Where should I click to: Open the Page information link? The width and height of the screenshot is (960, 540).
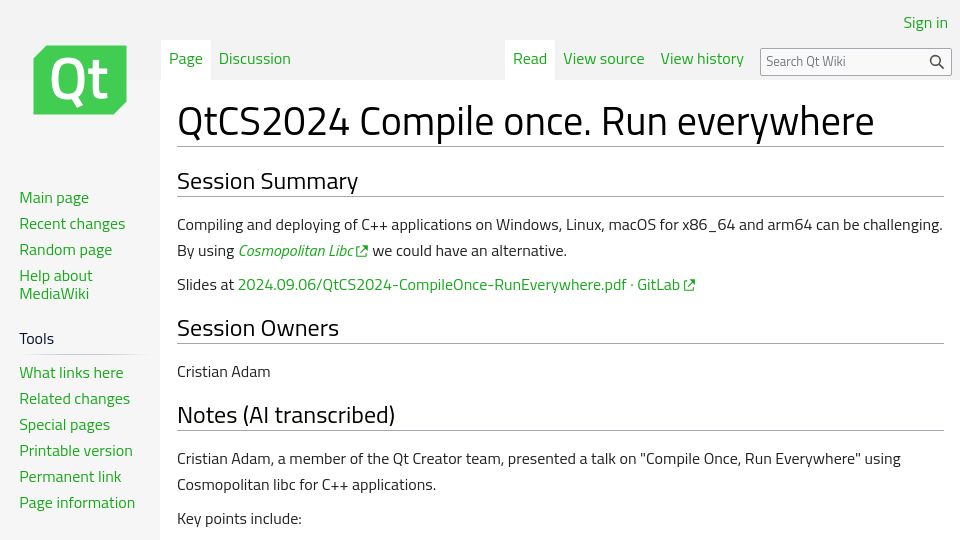pos(77,503)
